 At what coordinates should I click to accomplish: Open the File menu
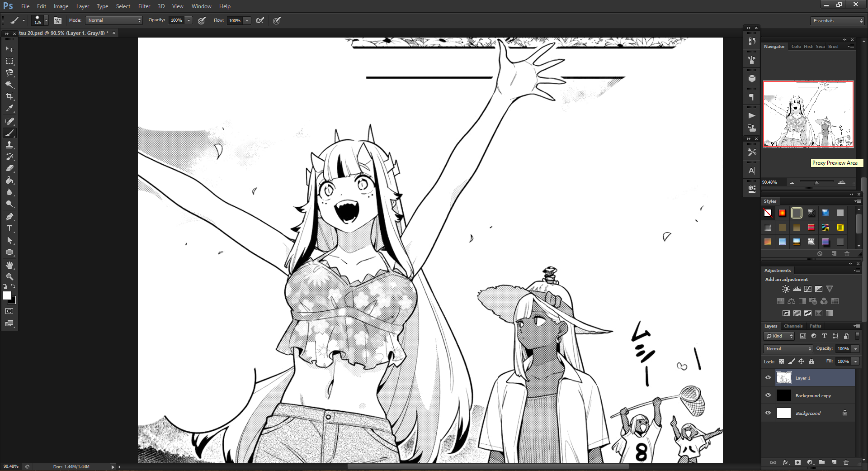[25, 6]
